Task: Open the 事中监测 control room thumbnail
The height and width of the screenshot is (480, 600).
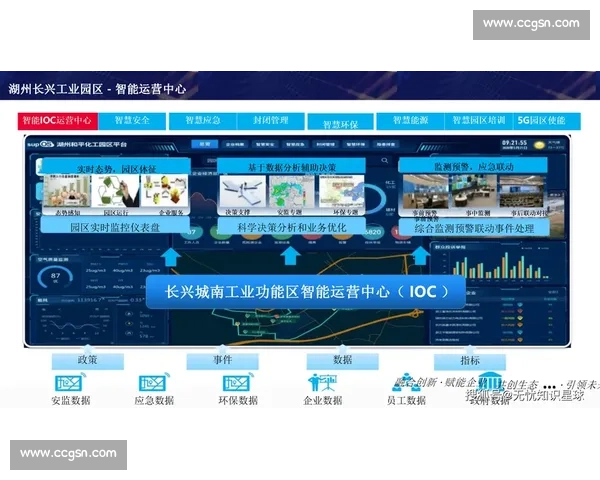Action: tap(474, 191)
